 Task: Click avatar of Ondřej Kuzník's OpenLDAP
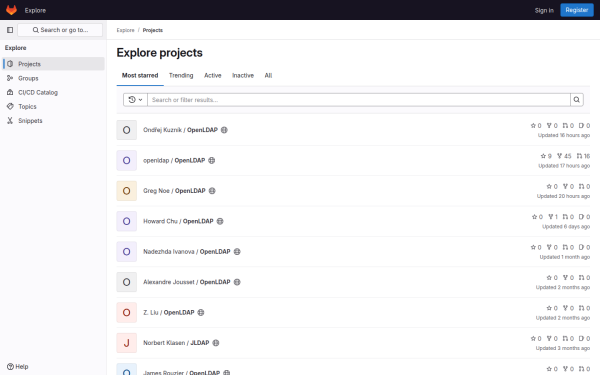click(x=127, y=130)
